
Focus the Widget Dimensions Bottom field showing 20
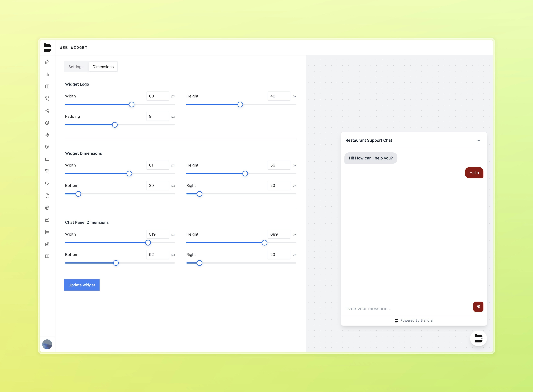158,186
